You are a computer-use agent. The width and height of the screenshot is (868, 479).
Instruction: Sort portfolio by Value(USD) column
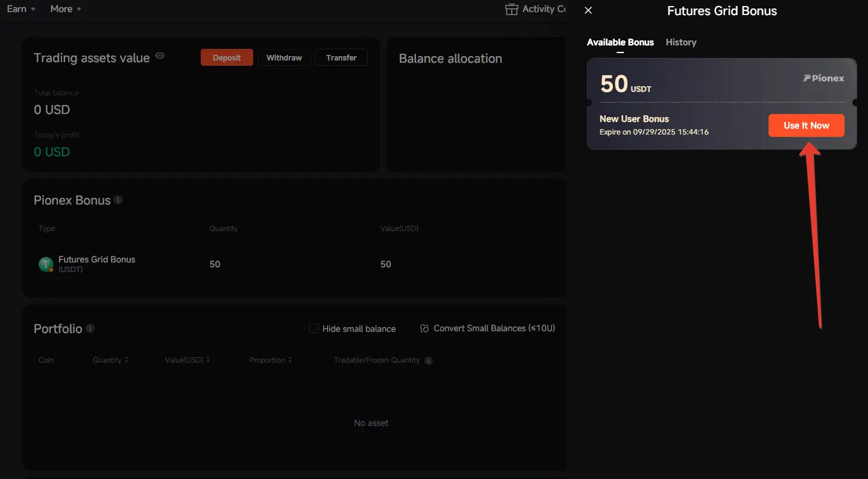point(187,360)
